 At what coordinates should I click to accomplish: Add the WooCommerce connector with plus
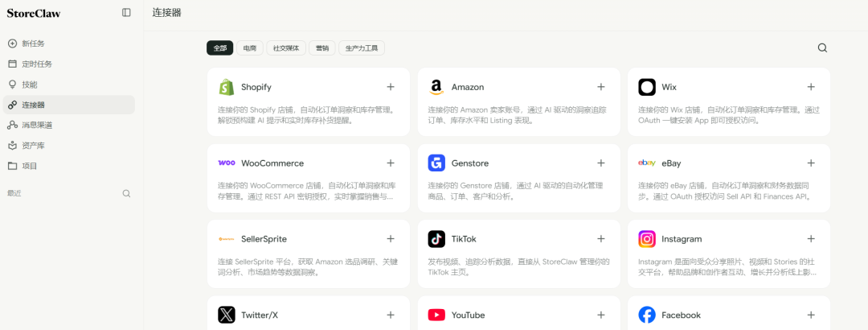391,163
